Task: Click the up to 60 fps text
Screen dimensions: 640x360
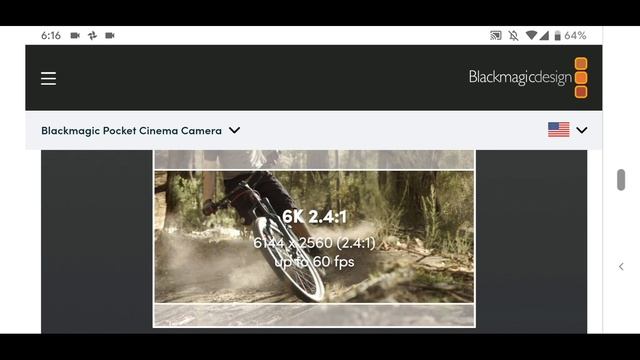Action: click(x=314, y=262)
